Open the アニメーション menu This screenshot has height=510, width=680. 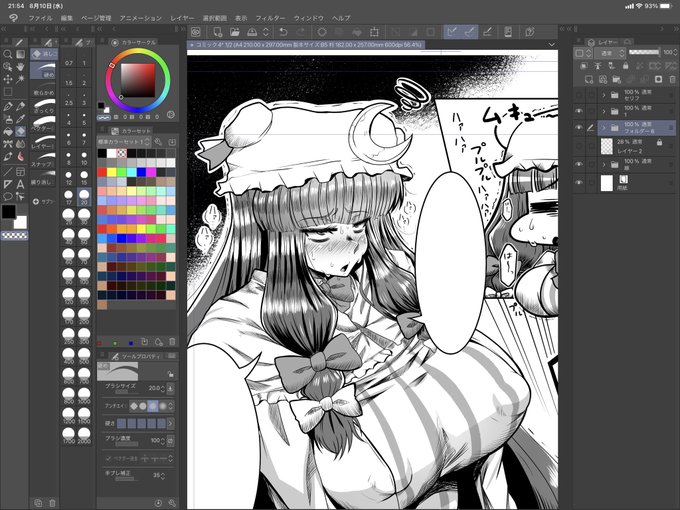(141, 18)
